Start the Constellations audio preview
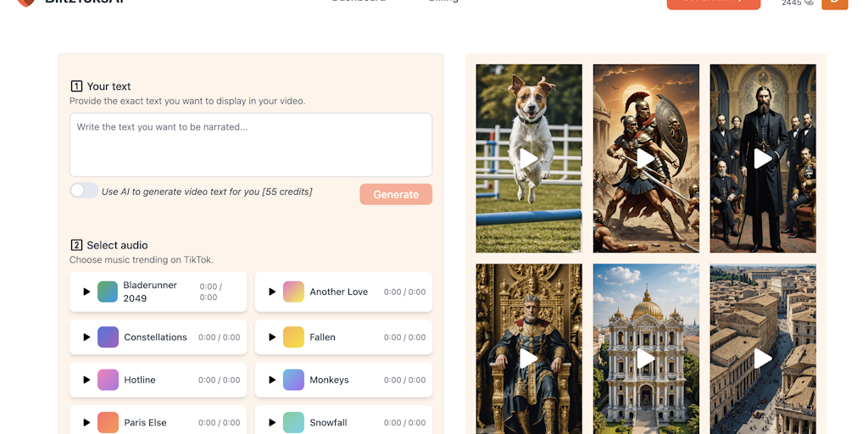 86,337
